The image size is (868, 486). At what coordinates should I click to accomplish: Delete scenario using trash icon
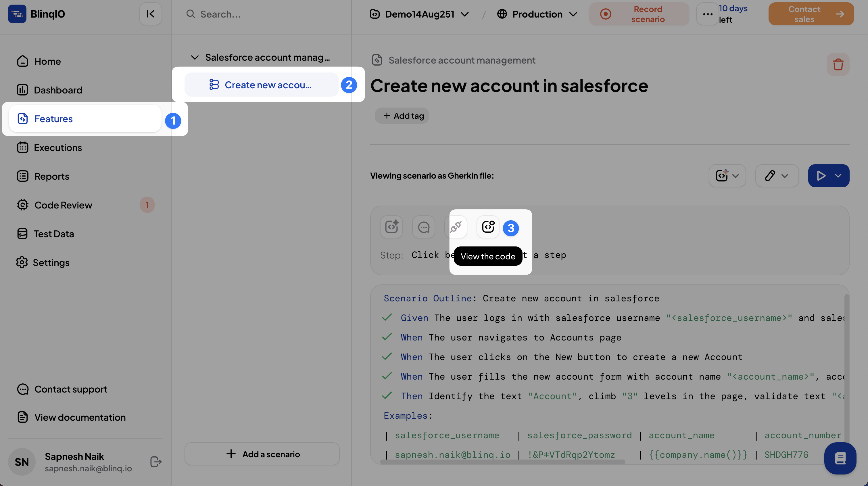click(x=838, y=64)
